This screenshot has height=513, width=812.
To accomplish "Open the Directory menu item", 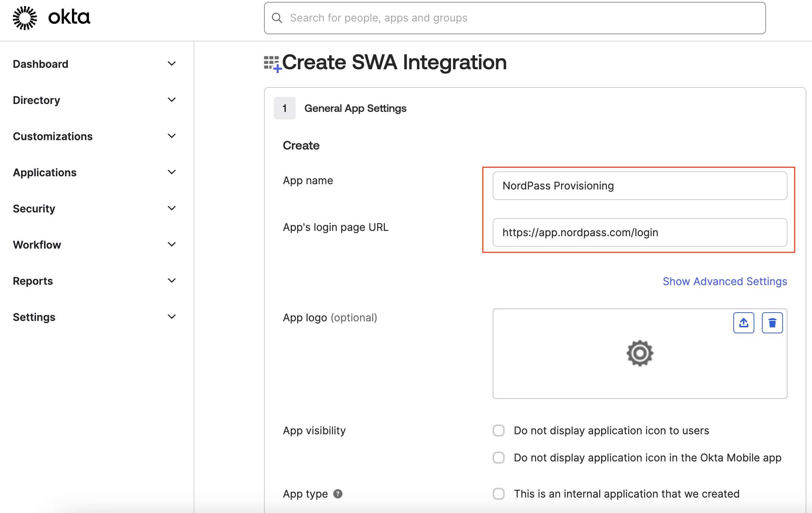I will [x=37, y=100].
